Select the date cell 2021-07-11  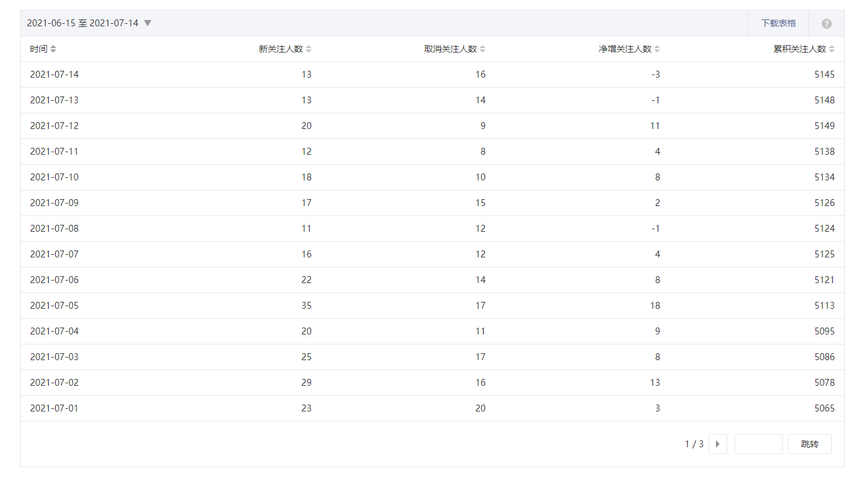pyautogui.click(x=54, y=152)
